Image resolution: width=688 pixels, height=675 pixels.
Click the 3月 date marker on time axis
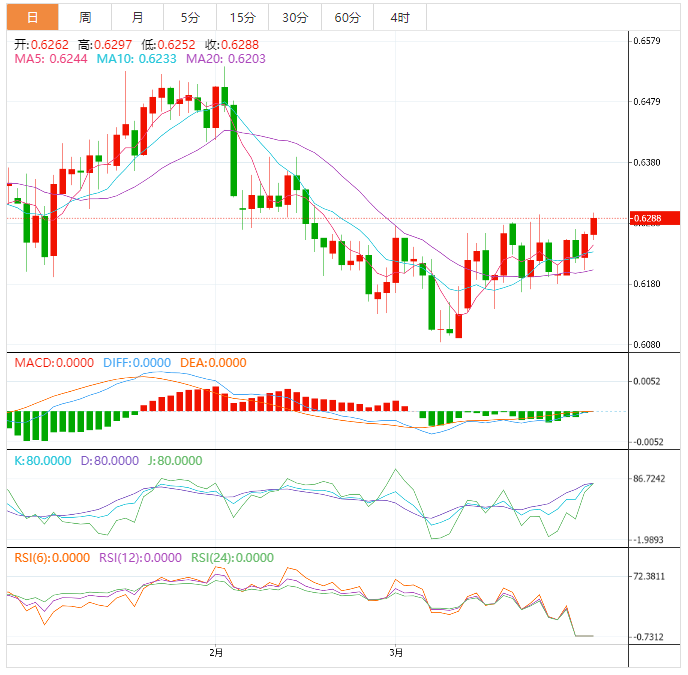397,654
